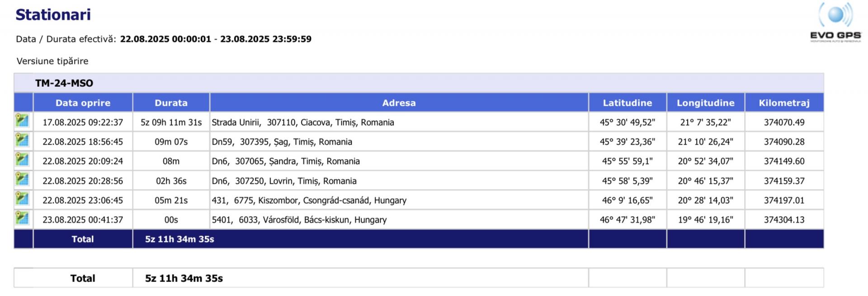Click the Kiszombor, Hungary address cell

click(309, 200)
